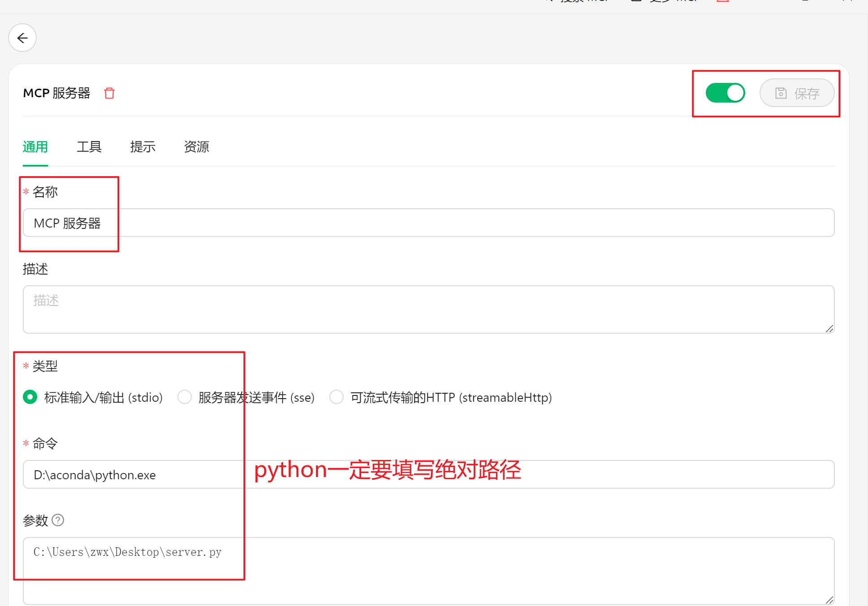Switch to the 通用 tab
The height and width of the screenshot is (606, 868).
pyautogui.click(x=35, y=147)
